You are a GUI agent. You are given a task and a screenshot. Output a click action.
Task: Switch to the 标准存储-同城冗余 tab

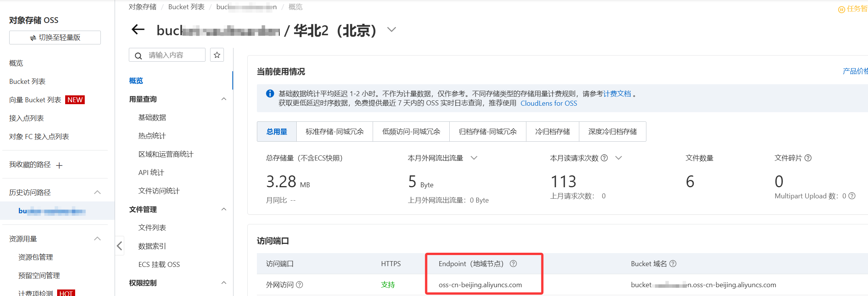click(335, 132)
